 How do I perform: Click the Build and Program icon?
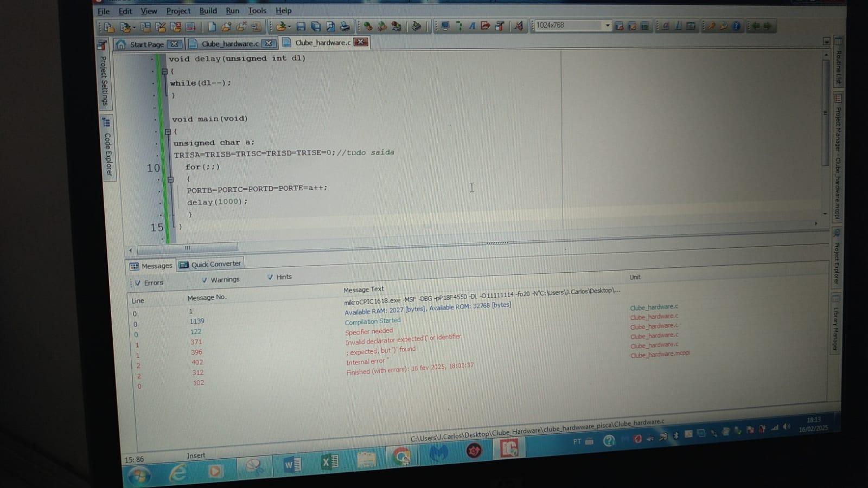pos(397,26)
